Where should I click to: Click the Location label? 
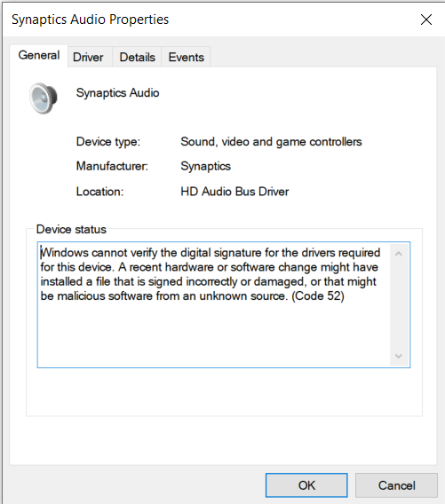pyautogui.click(x=99, y=192)
